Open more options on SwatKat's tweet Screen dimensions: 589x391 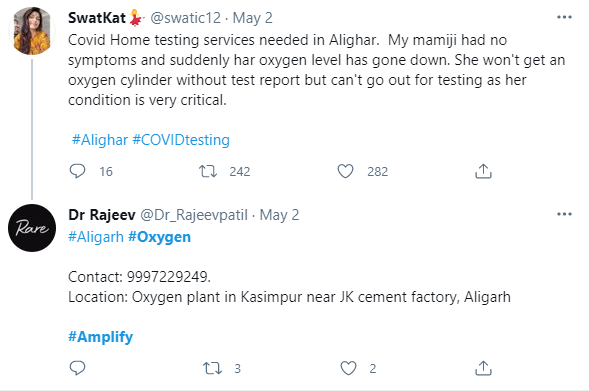coord(564,17)
